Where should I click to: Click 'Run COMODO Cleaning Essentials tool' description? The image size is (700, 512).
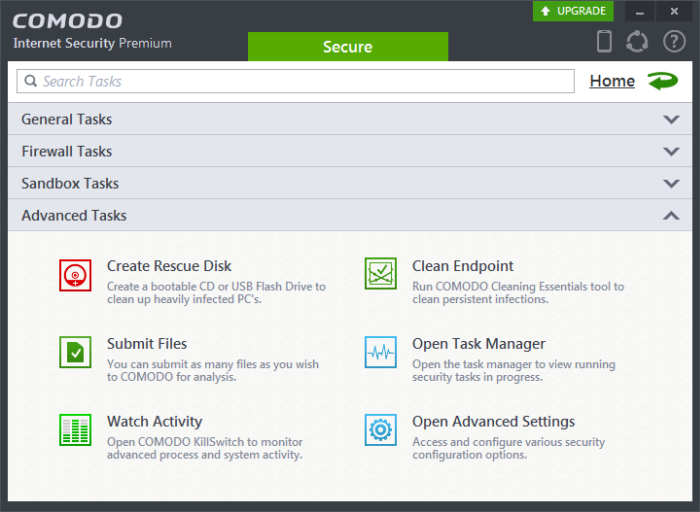pos(518,293)
